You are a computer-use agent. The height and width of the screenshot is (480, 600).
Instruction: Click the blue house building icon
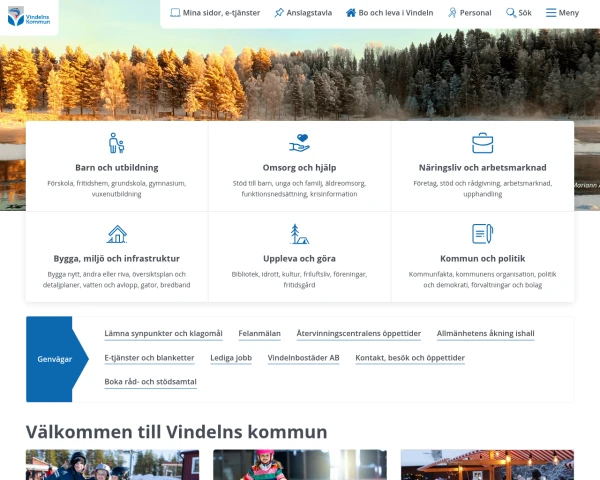117,234
